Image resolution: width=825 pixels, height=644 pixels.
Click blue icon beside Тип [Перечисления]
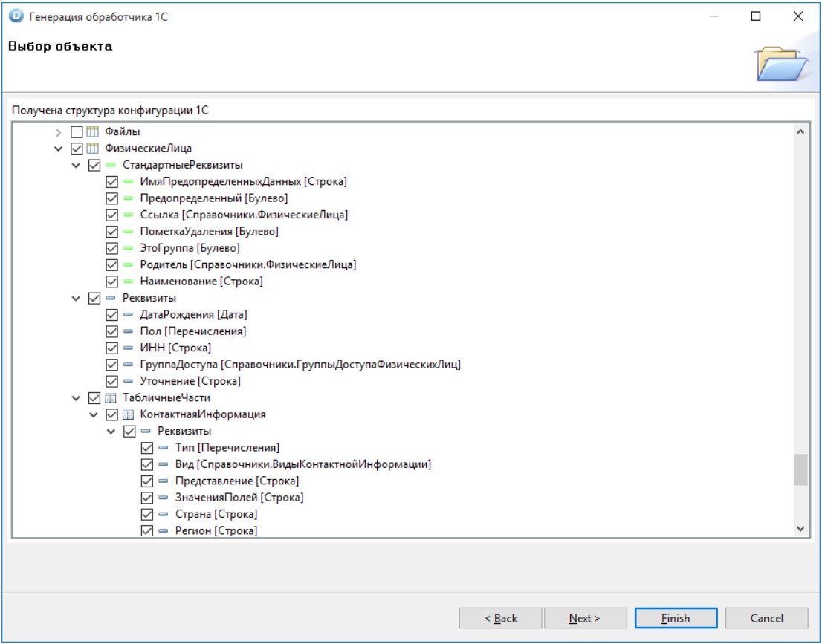(x=163, y=448)
